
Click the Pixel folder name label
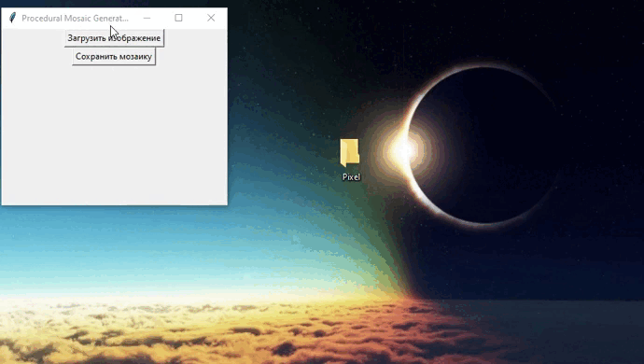(351, 177)
